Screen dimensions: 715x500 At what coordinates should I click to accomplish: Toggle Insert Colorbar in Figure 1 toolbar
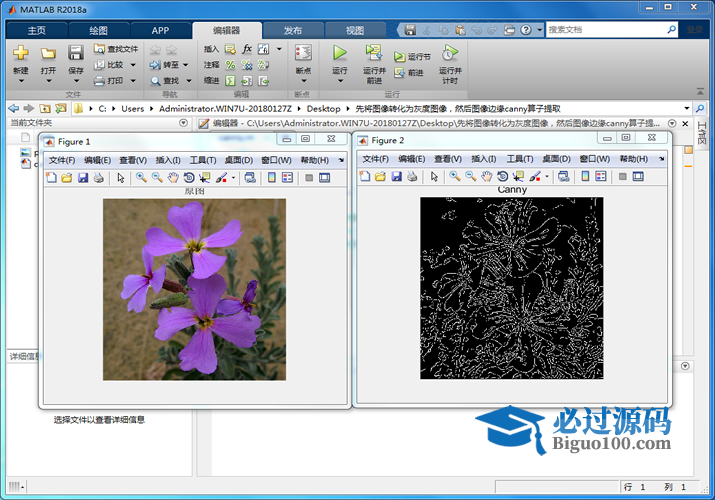(x=271, y=177)
